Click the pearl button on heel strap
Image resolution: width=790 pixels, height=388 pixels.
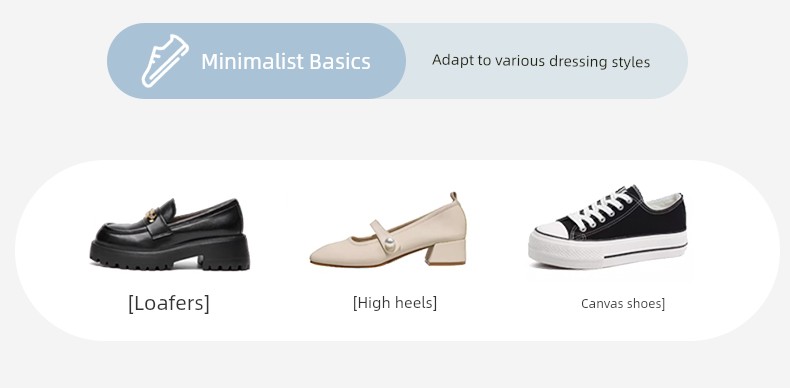(x=389, y=245)
